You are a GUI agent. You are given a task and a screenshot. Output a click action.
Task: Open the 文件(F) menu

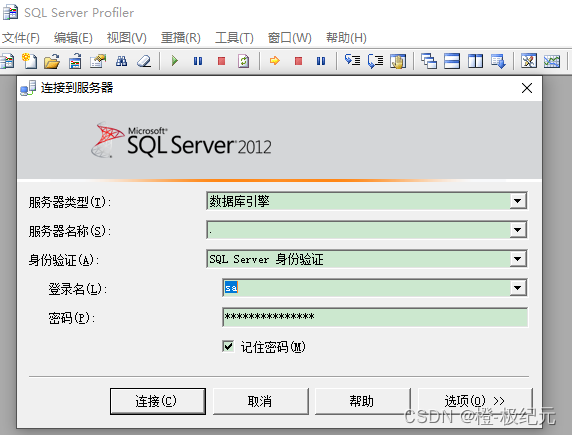[x=20, y=38]
